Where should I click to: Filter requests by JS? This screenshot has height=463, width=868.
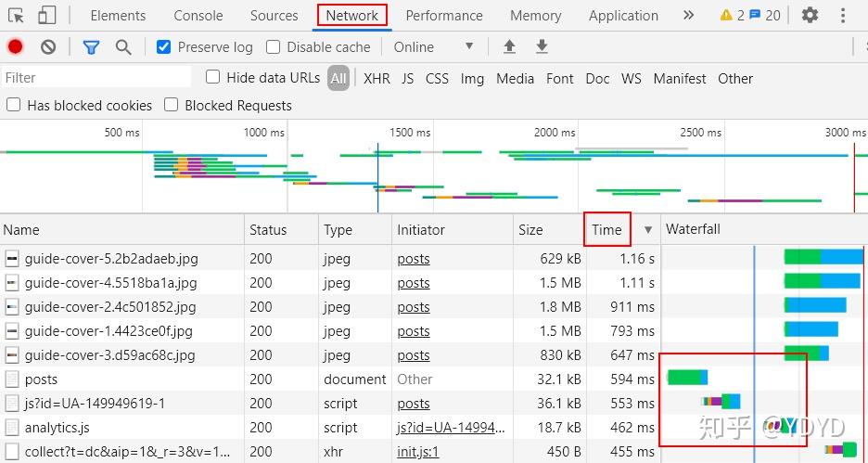[x=407, y=79]
